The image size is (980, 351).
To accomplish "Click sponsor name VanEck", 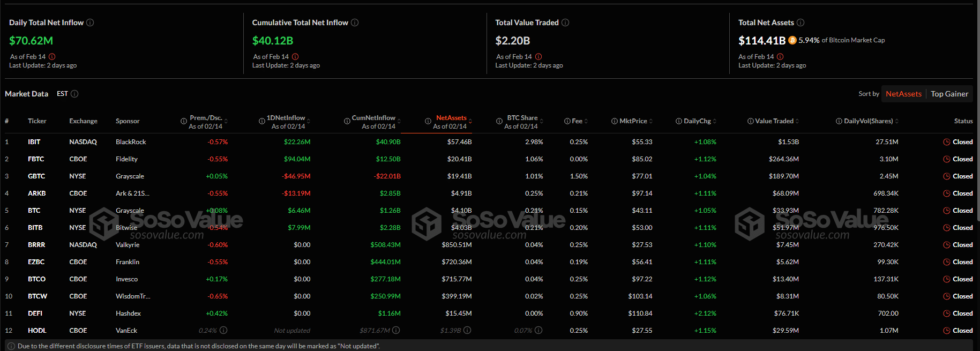I will coord(126,331).
